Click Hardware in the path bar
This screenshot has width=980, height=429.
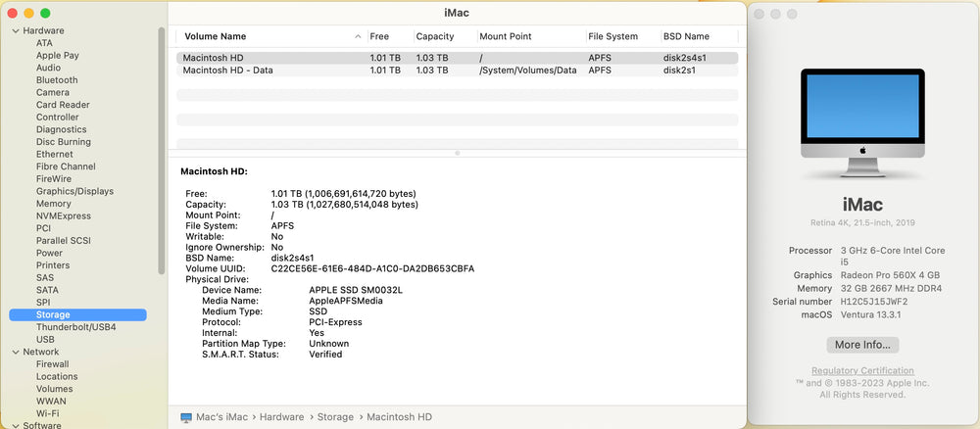[x=282, y=417]
